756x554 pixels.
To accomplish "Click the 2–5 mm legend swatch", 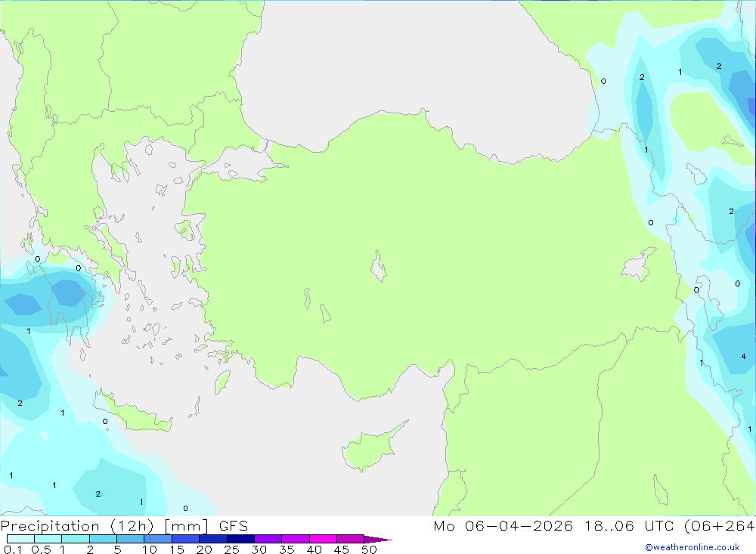I will [103, 539].
